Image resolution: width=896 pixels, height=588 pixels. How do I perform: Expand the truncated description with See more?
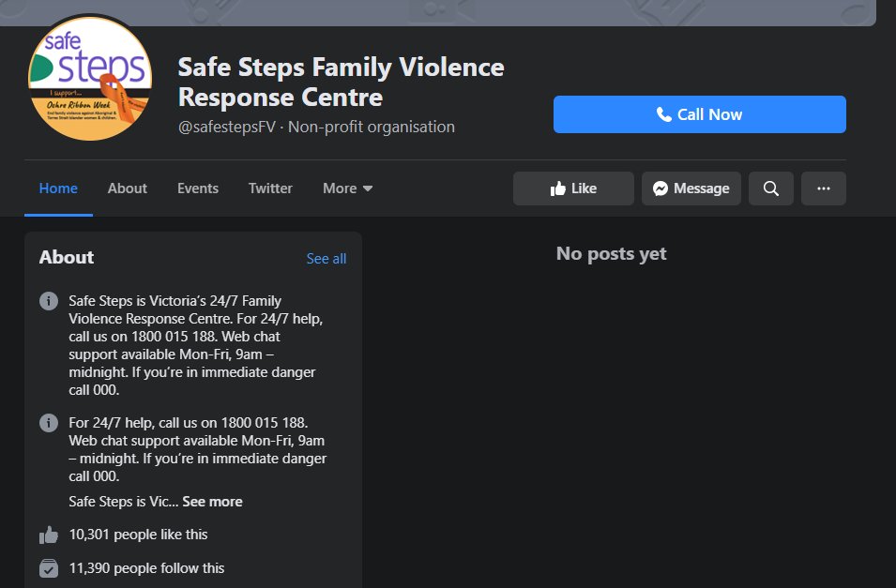tap(213, 501)
